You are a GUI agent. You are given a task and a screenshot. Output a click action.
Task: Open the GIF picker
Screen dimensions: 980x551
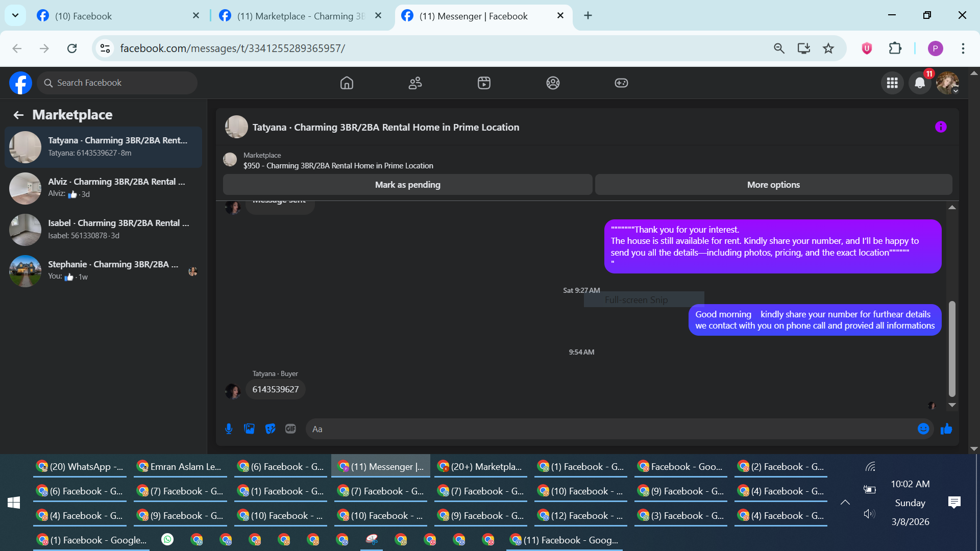pyautogui.click(x=290, y=429)
